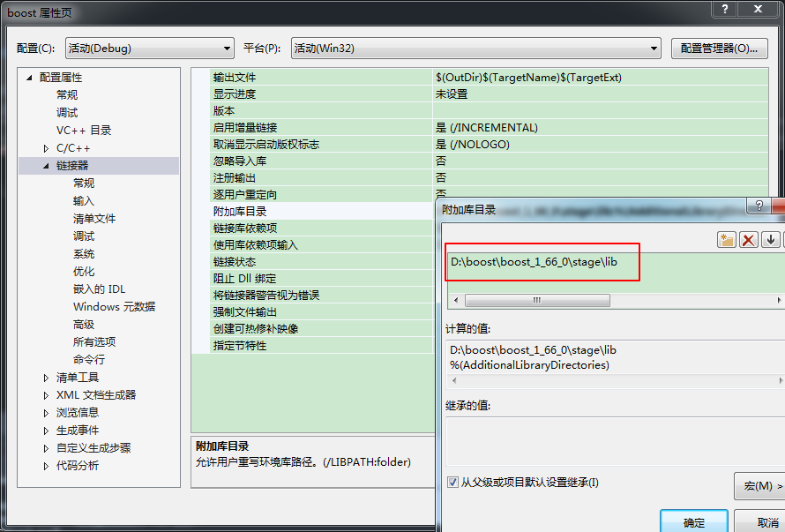Toggle 从父级或项目默认设置继承 checkbox

(453, 483)
